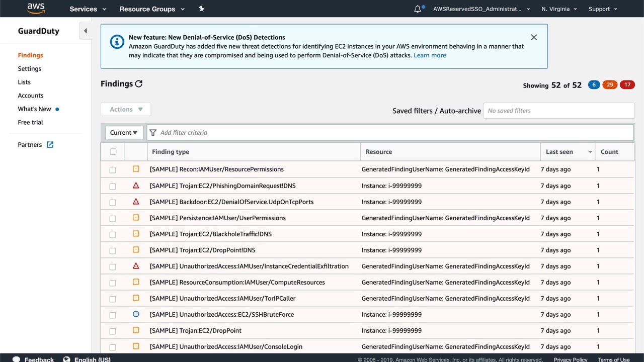Image resolution: width=644 pixels, height=362 pixels.
Task: Click the Add filter criteria field
Action: coord(390,133)
